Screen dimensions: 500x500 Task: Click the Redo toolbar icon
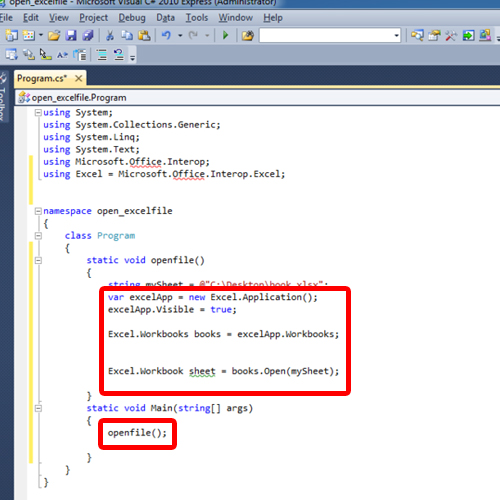tap(193, 35)
